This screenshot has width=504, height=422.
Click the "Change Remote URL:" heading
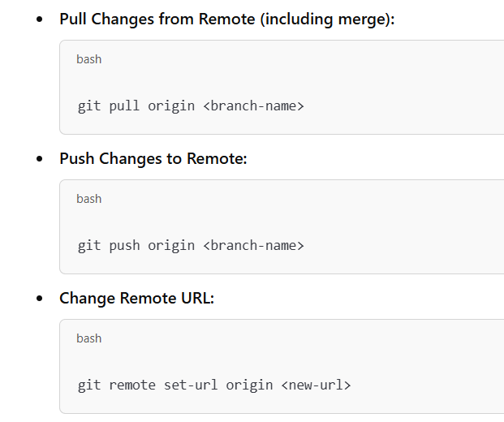click(x=136, y=298)
